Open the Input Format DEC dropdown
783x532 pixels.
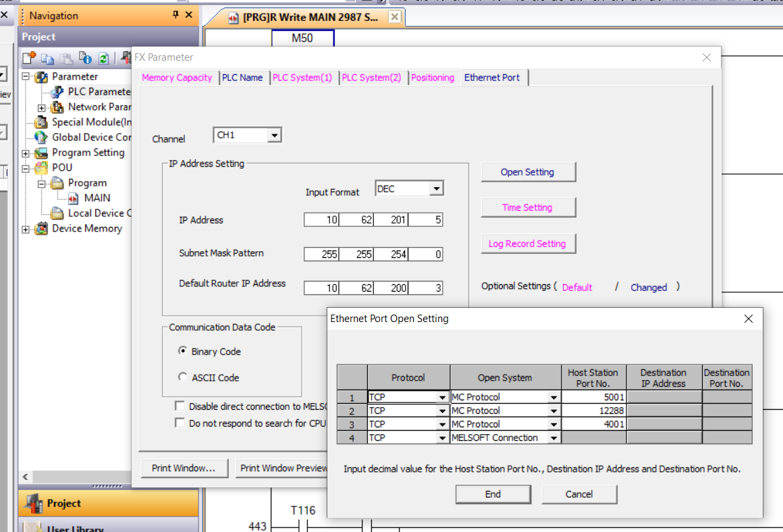tap(437, 189)
